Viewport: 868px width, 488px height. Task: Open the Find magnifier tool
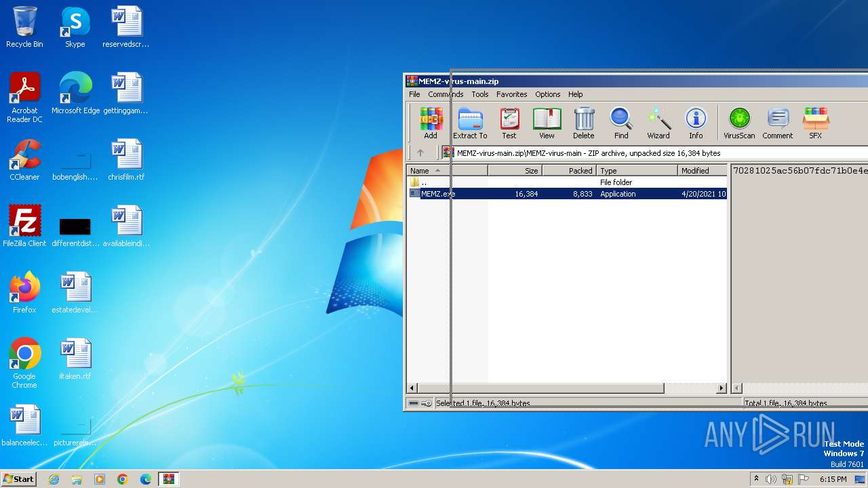[x=621, y=123]
